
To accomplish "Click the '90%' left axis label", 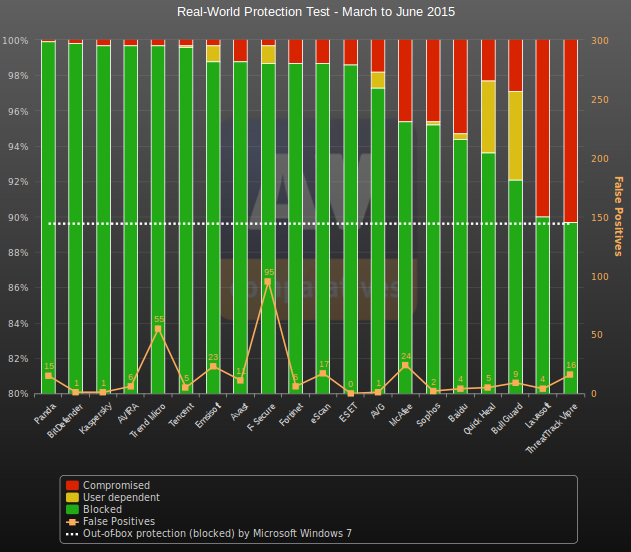I will click(x=18, y=218).
